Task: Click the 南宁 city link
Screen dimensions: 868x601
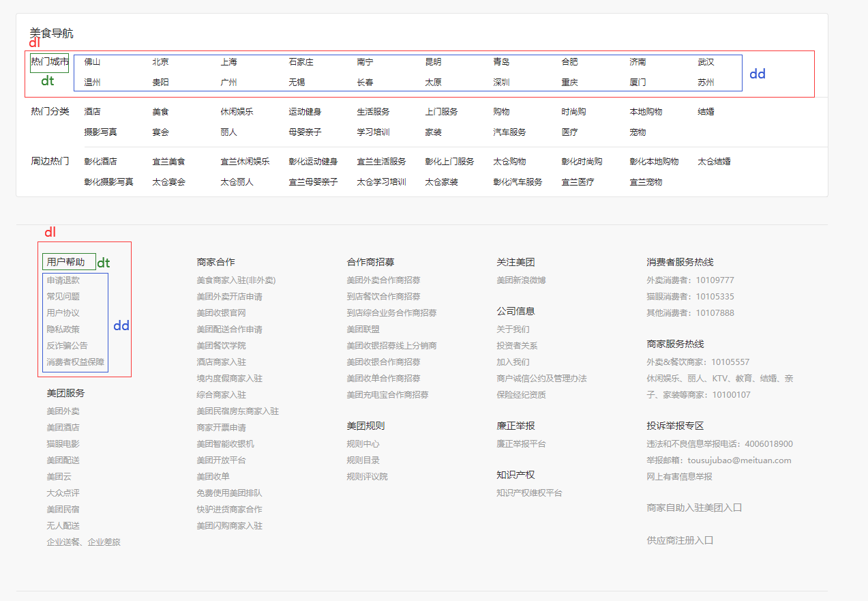Action: (365, 62)
